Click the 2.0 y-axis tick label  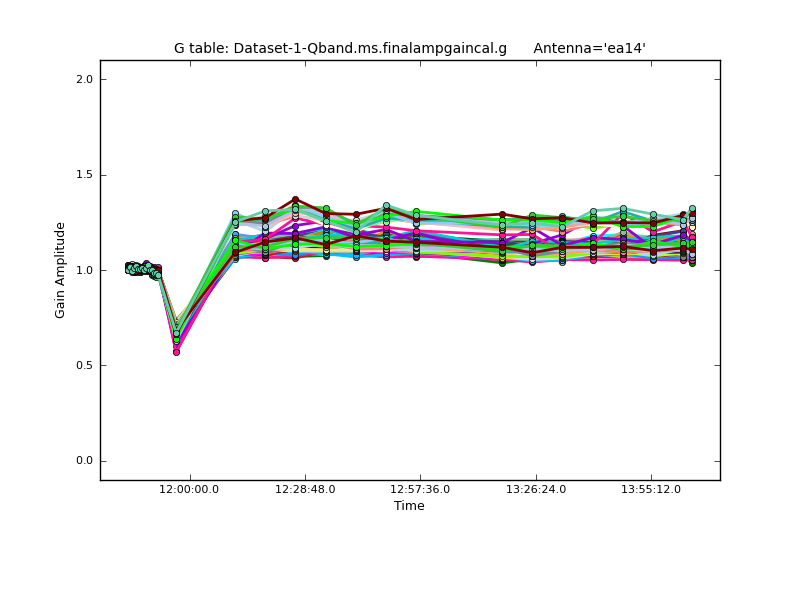click(84, 80)
